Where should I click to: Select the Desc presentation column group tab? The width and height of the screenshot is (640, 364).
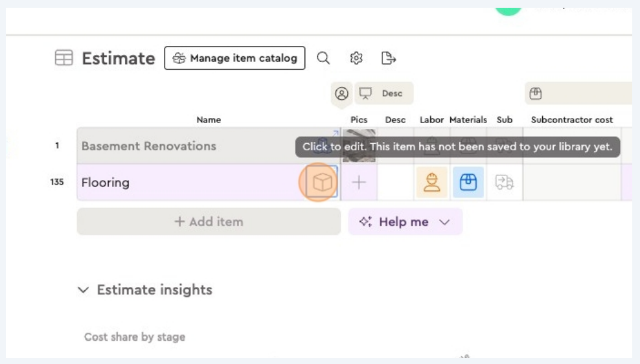click(x=383, y=93)
